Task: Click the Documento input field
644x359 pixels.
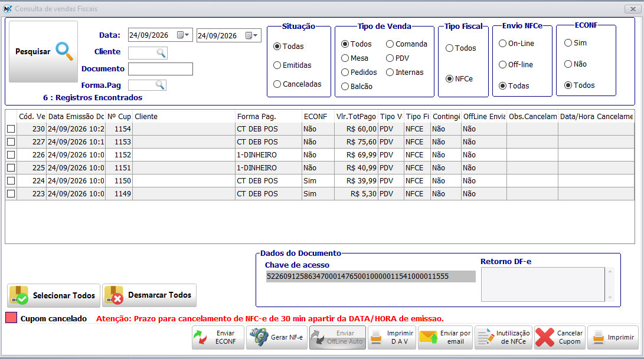Action: tap(161, 69)
